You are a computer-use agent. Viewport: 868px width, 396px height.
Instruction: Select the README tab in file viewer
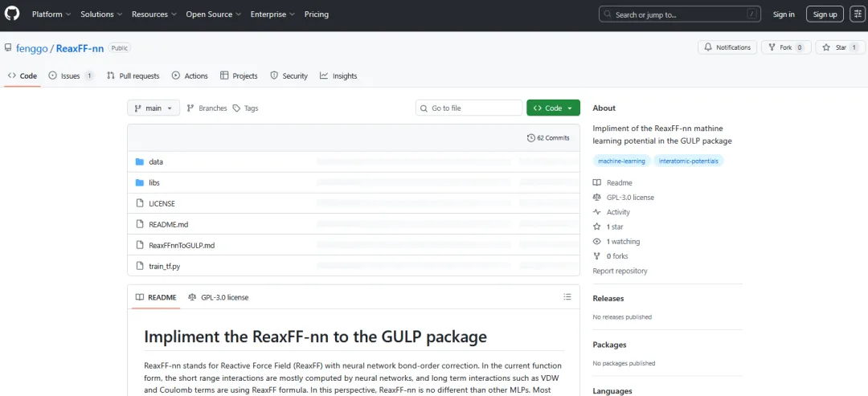[x=156, y=297]
